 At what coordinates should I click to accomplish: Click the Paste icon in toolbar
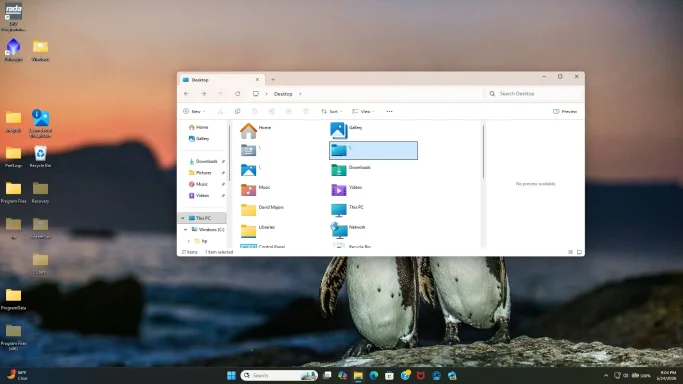[x=255, y=111]
